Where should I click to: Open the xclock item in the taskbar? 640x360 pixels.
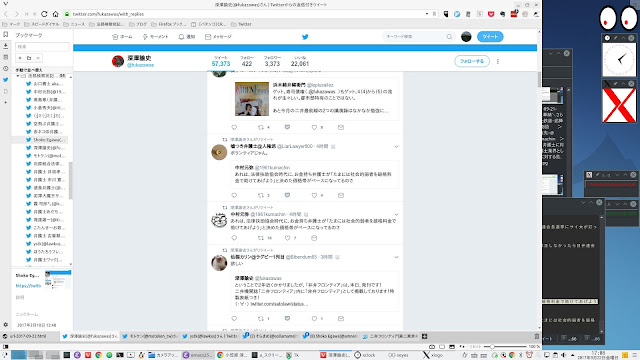coord(365,355)
